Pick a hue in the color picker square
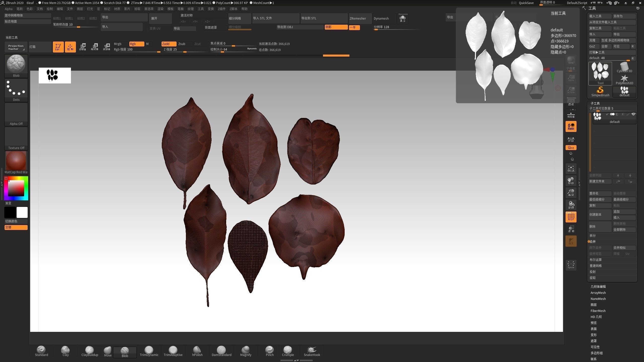The image size is (644, 362). (16, 188)
